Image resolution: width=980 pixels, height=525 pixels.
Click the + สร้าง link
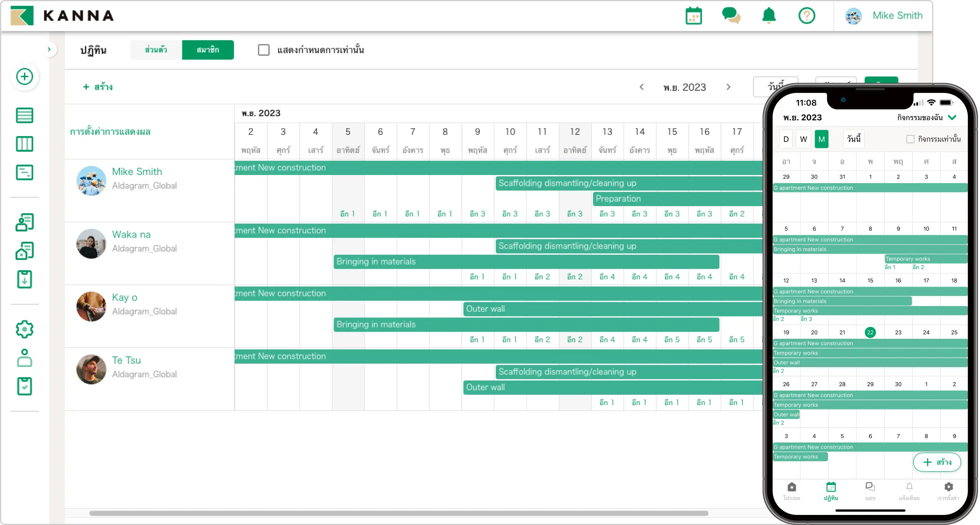tap(98, 87)
